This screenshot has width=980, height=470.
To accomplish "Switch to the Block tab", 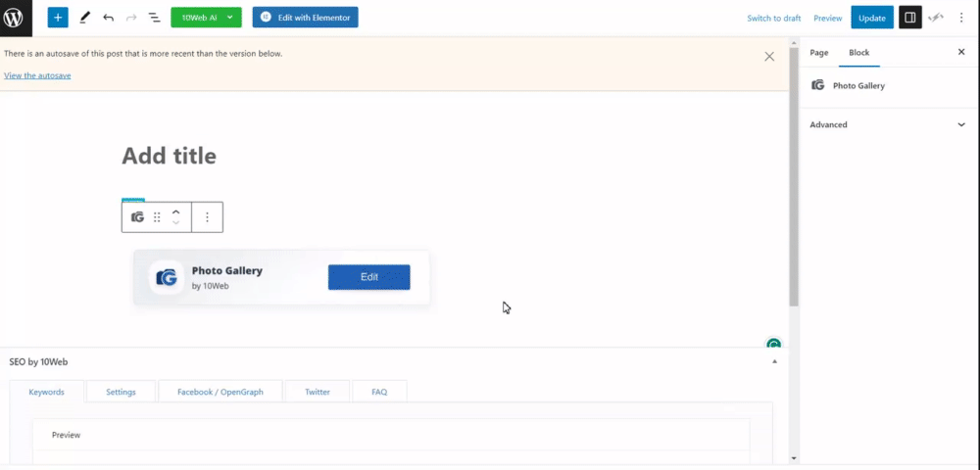I will 858,53.
